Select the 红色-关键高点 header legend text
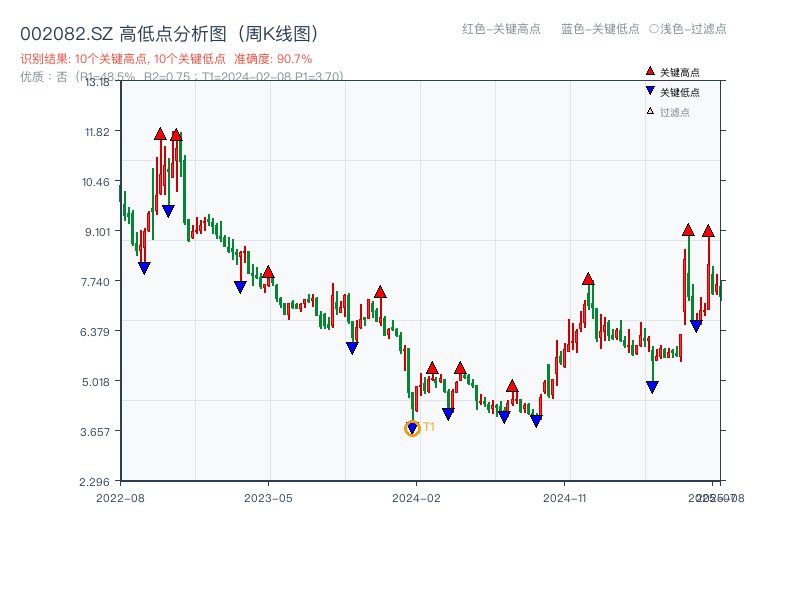The width and height of the screenshot is (800, 600). 501,29
